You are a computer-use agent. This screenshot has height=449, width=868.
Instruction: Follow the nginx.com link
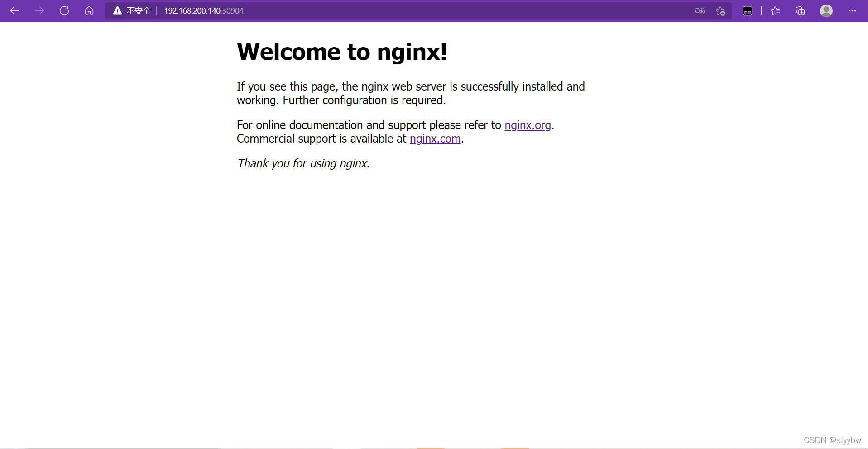tap(435, 139)
